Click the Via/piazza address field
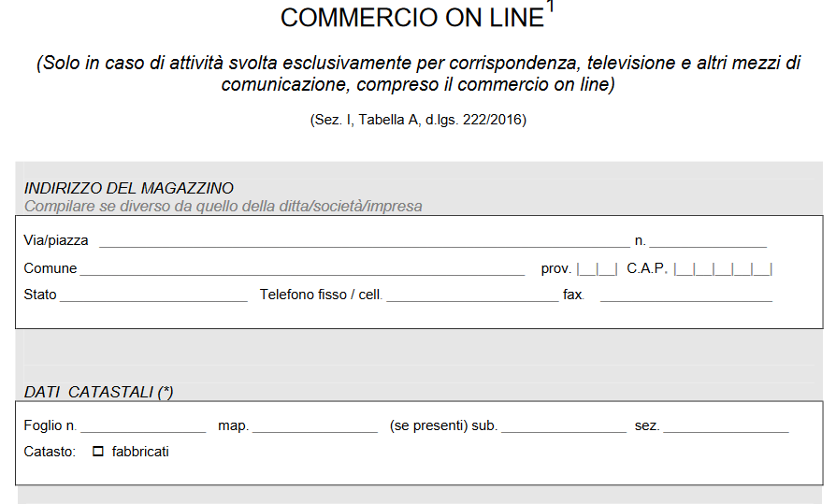This screenshot has width=836, height=504. tap(364, 240)
